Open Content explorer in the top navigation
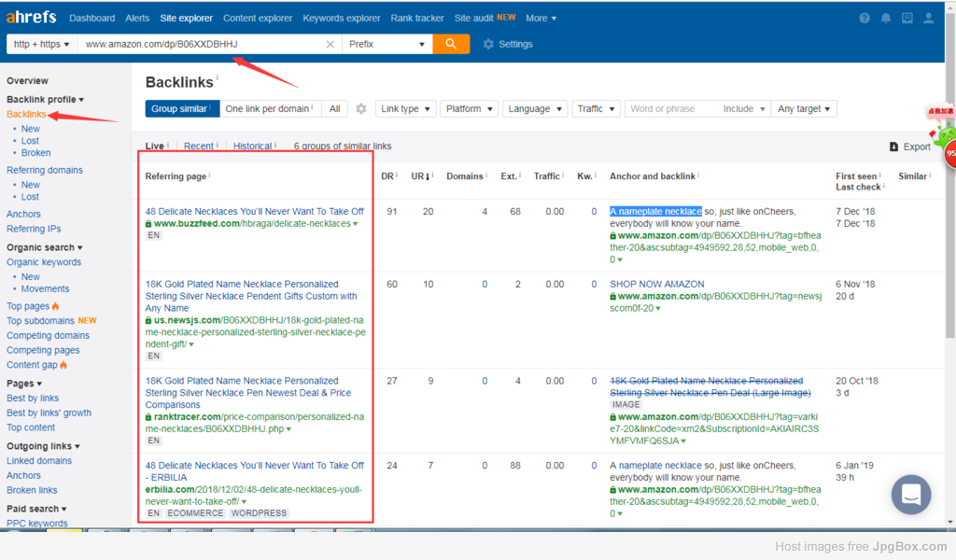 [258, 19]
